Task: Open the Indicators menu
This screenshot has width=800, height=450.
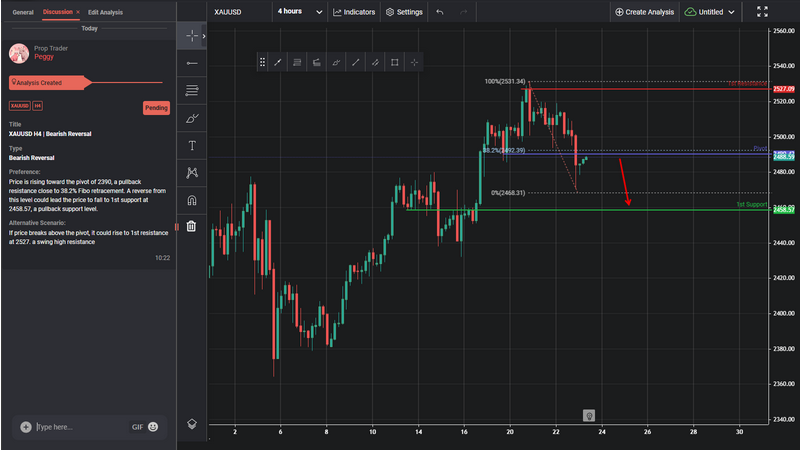Action: [354, 12]
